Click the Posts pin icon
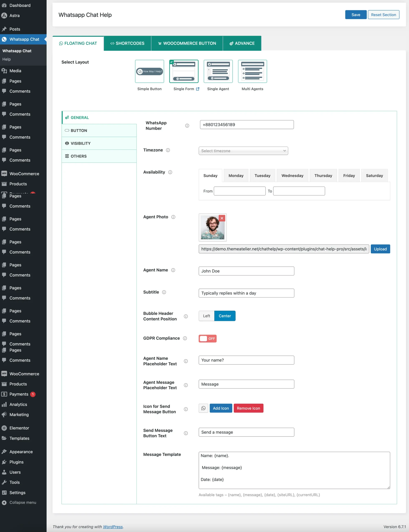Image resolution: width=409 pixels, height=532 pixels. (x=4, y=29)
